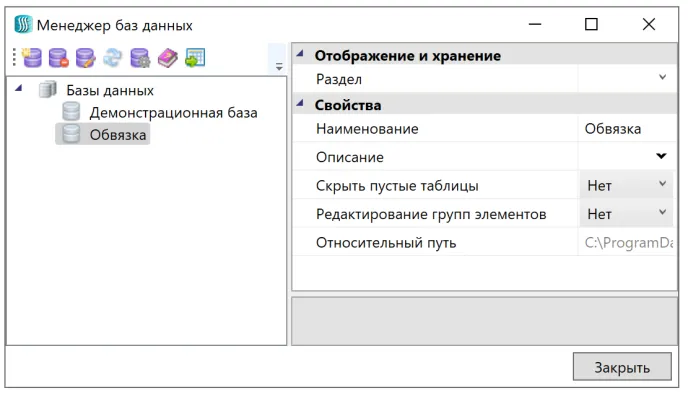688x393 pixels.
Task: Click the toolbar grip handle dots
Action: pyautogui.click(x=14, y=57)
